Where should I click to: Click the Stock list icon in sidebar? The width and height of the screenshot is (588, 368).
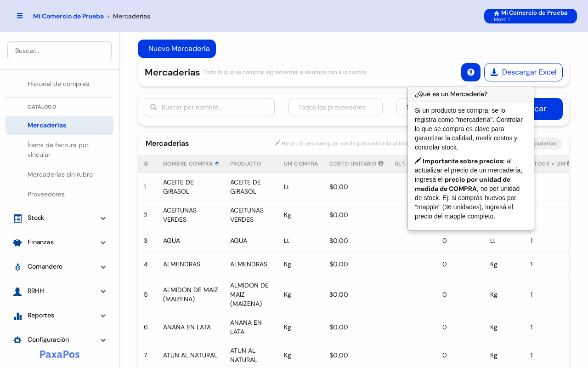pos(17,218)
